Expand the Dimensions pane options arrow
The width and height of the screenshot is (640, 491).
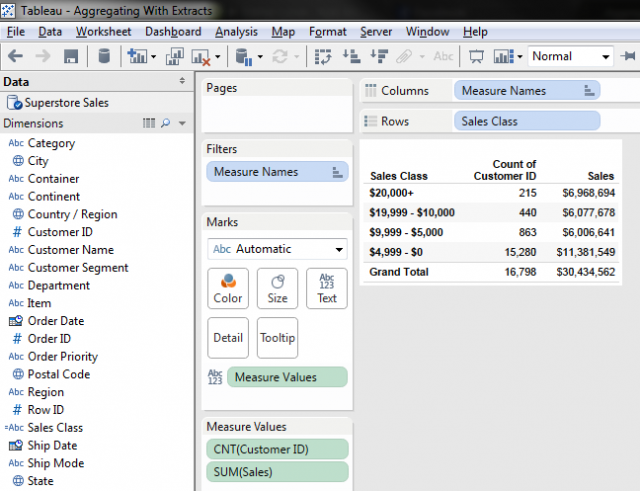[182, 124]
